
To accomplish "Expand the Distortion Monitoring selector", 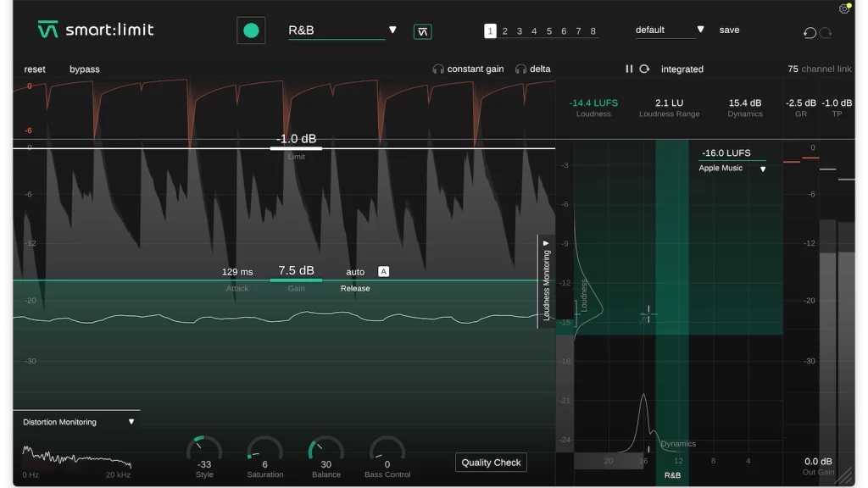I will [132, 421].
